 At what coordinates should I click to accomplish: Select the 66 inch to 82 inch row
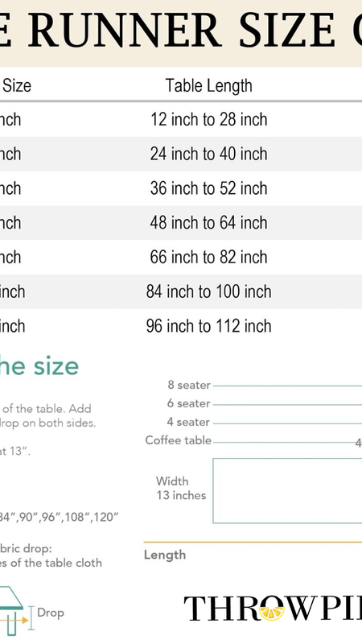point(181,258)
